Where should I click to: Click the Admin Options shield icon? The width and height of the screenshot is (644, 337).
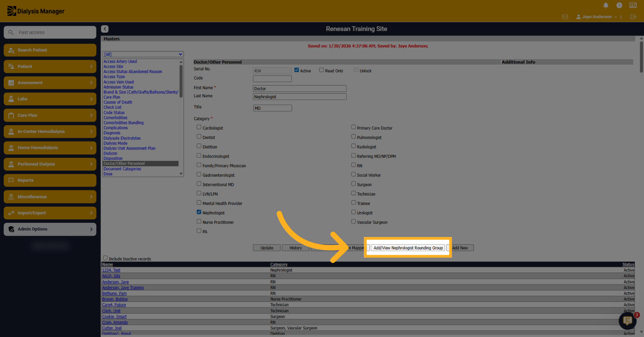click(x=11, y=229)
